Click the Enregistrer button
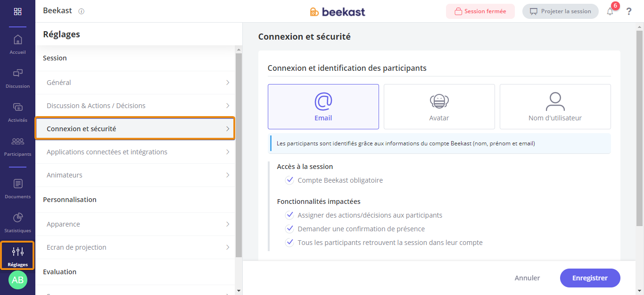This screenshot has width=644, height=295. (590, 278)
